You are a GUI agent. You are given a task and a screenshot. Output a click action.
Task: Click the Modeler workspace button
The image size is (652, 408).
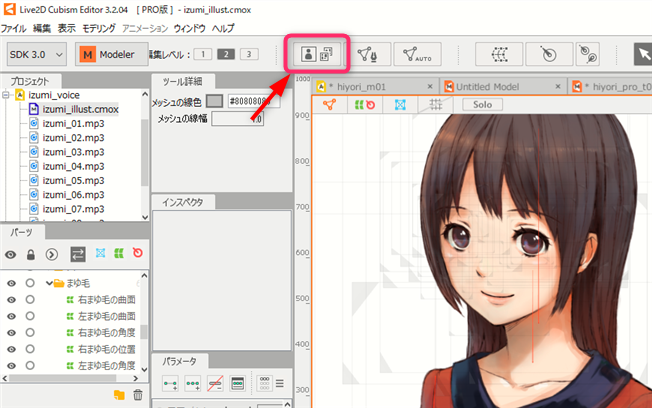[x=106, y=53]
